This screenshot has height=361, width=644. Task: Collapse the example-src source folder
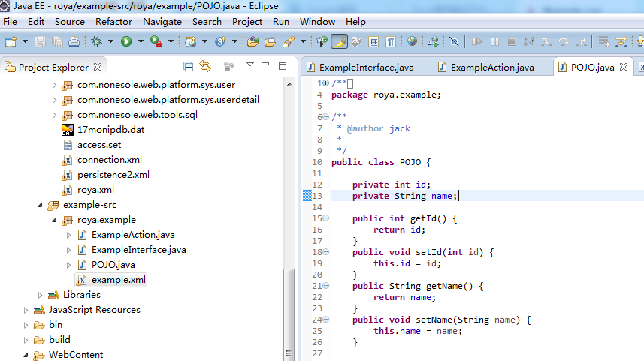click(40, 205)
